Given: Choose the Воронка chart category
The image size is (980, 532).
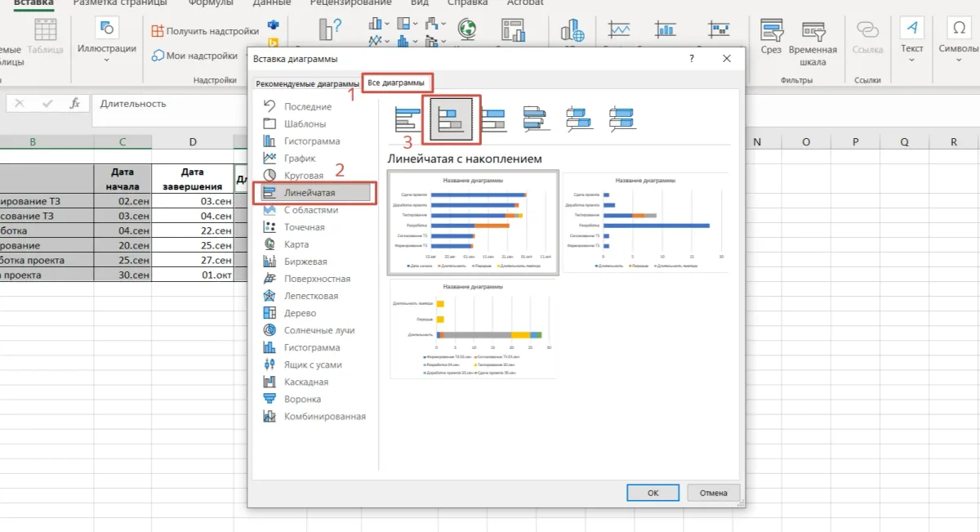Looking at the screenshot, I should click(x=302, y=399).
